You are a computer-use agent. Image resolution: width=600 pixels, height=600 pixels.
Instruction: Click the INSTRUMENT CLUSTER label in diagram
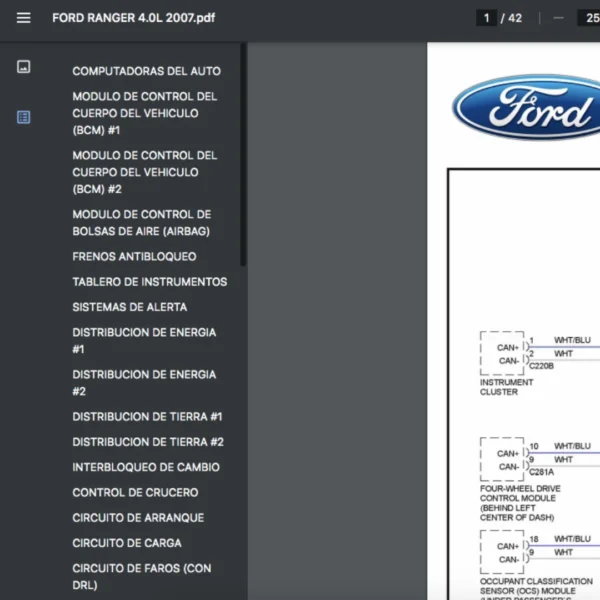tap(506, 387)
